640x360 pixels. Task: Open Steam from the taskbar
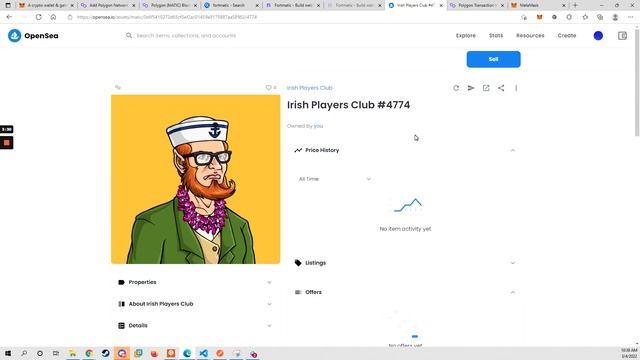point(105,353)
